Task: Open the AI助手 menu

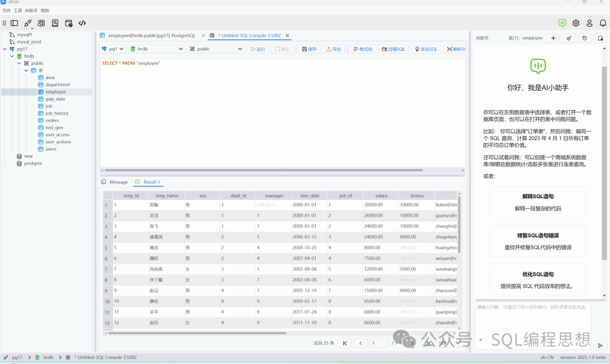Action: tap(32, 11)
